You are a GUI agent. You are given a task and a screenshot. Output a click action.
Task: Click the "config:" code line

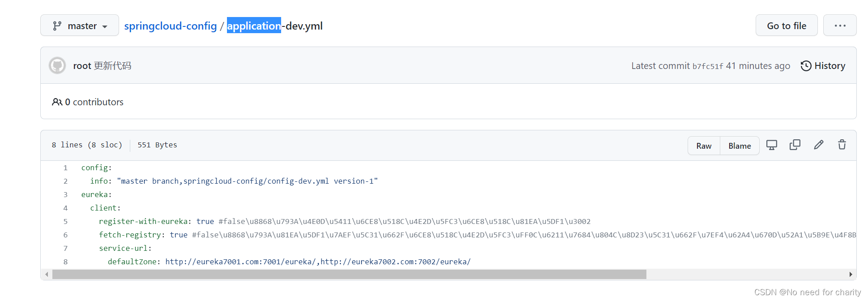click(x=96, y=168)
